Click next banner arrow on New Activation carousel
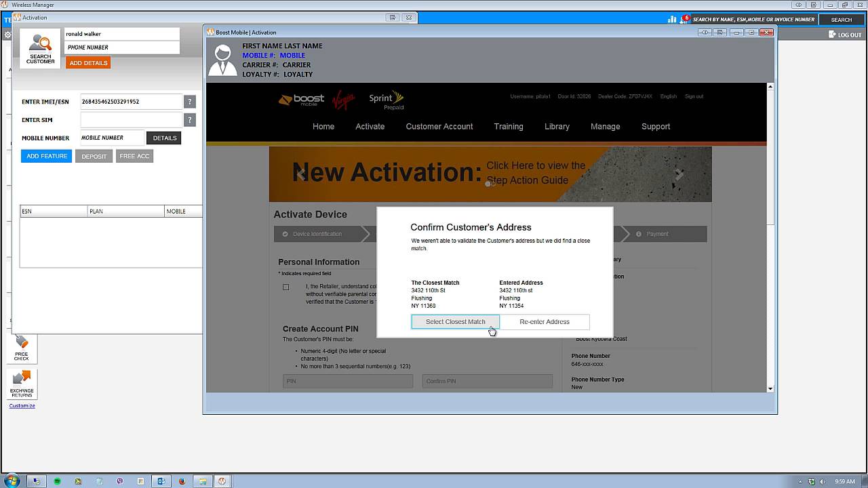This screenshot has width=868, height=488. (679, 174)
